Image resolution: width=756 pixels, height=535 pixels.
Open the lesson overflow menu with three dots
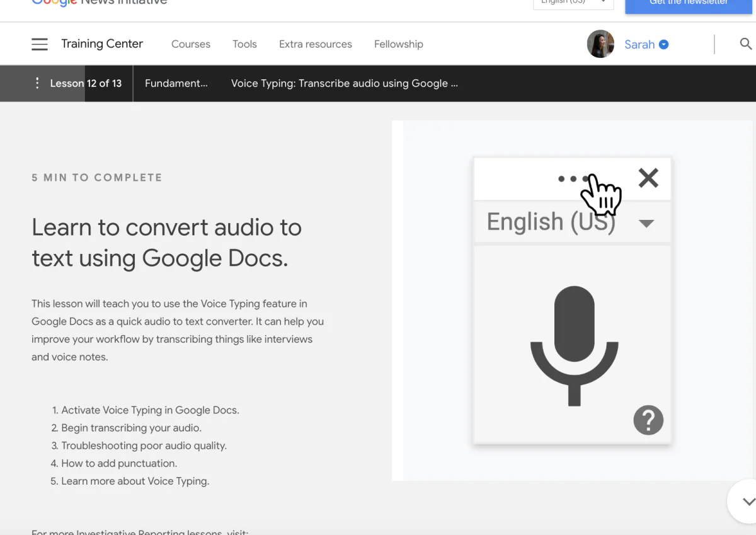pos(37,83)
